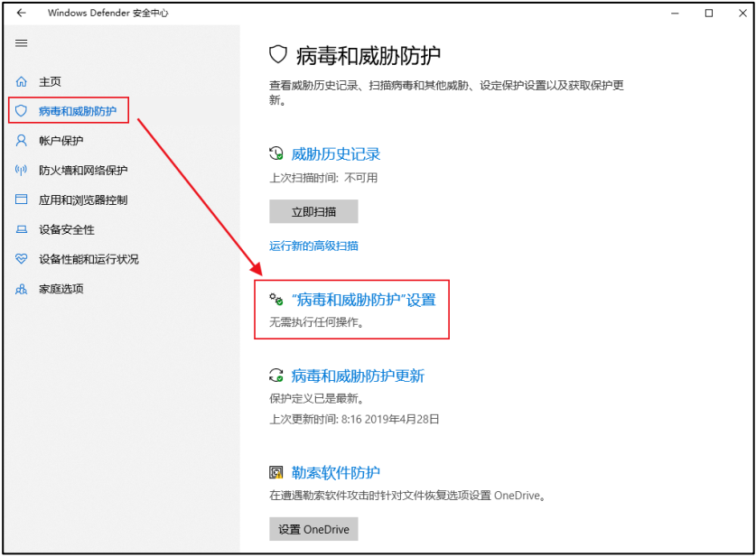The width and height of the screenshot is (756, 557).
Task: Open 帐户保护 via its person icon
Action: click(x=22, y=140)
